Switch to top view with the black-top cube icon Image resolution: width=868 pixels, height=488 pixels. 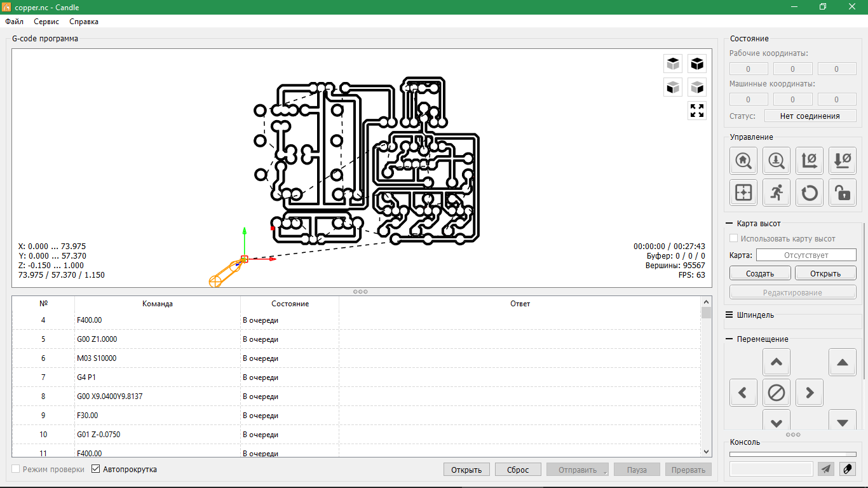(x=673, y=64)
